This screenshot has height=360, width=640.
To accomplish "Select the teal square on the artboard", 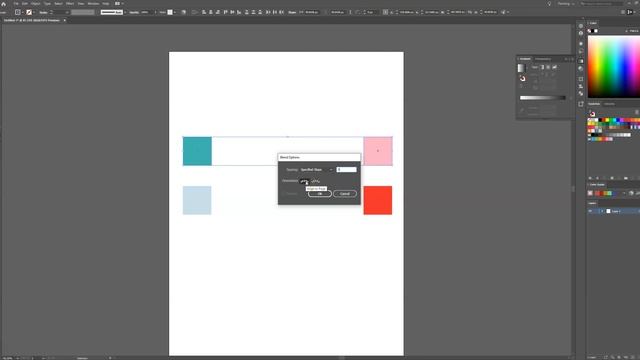I will pyautogui.click(x=197, y=151).
